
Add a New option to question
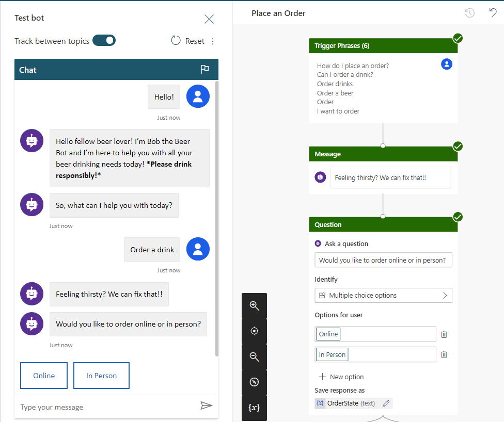[341, 377]
